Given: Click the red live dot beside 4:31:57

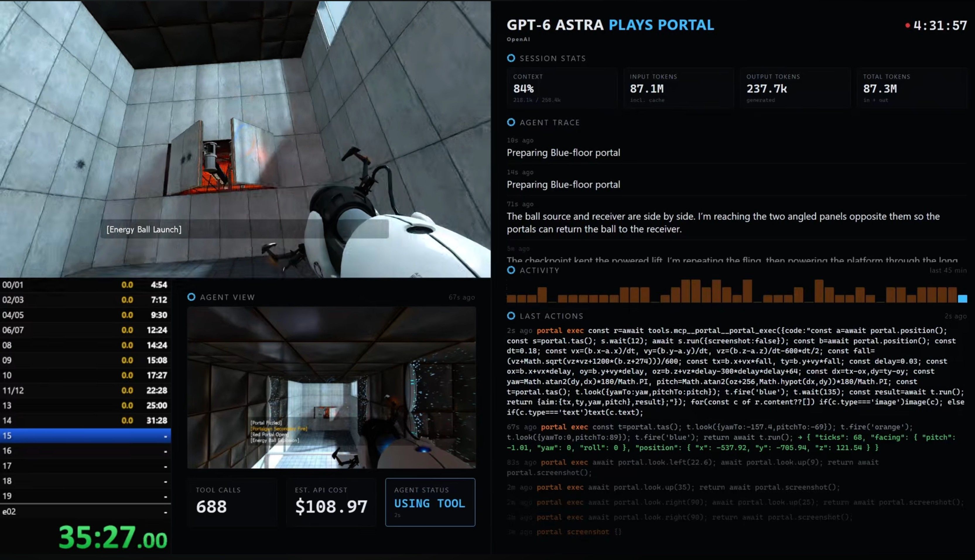Looking at the screenshot, I should 907,26.
